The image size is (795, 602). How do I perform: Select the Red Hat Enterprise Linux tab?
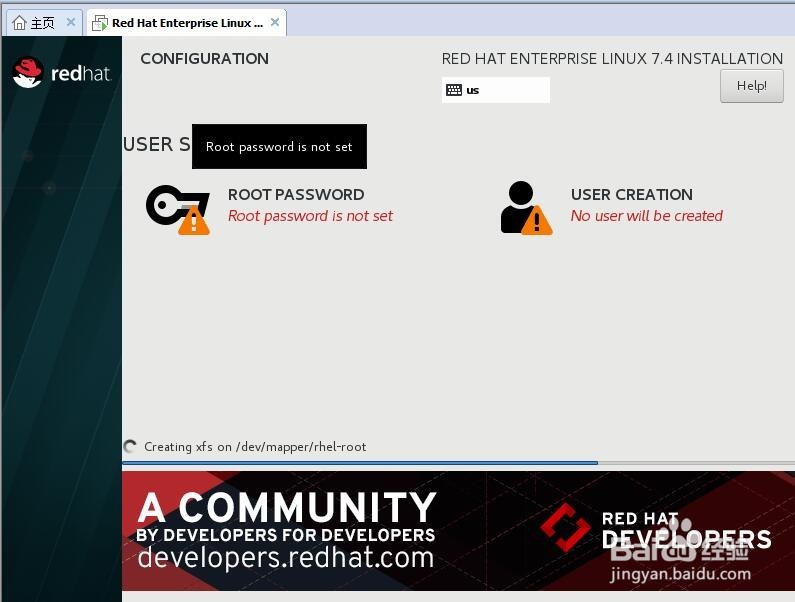click(x=186, y=23)
